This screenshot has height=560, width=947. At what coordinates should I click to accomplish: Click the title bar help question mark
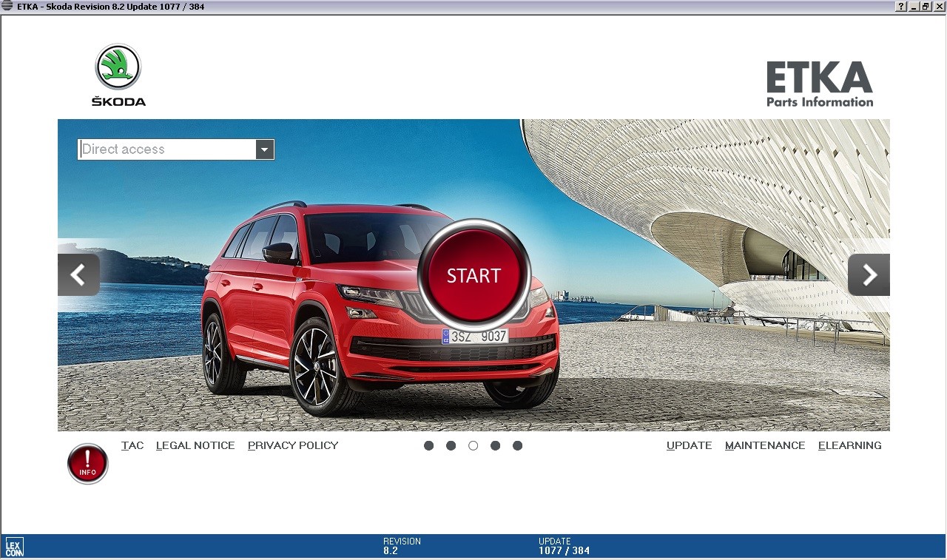pyautogui.click(x=901, y=7)
